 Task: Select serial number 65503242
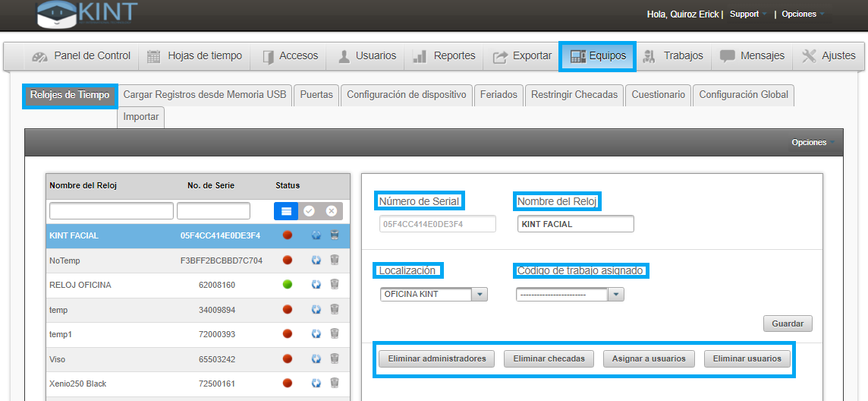(217, 359)
